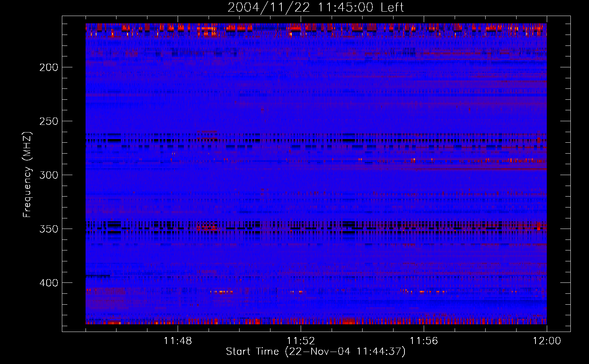Click the 12:00 time tick label
Screen dimensions: 589x364
pos(547,341)
